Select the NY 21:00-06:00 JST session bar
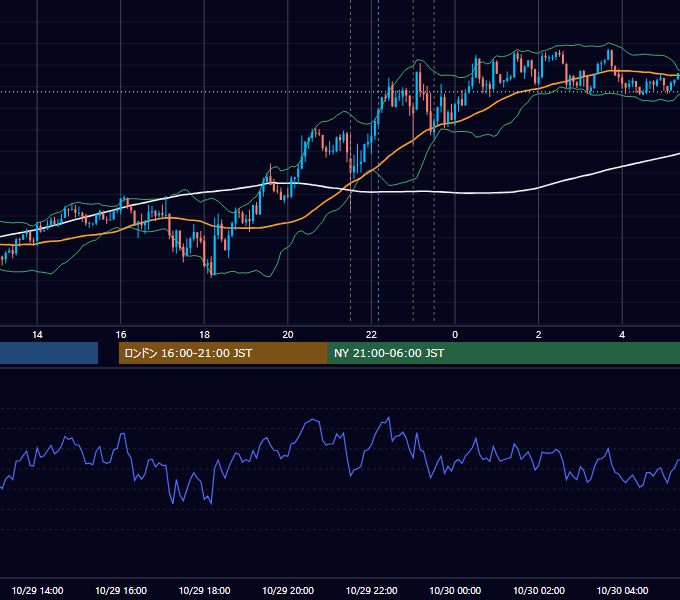This screenshot has height=600, width=680. [503, 353]
